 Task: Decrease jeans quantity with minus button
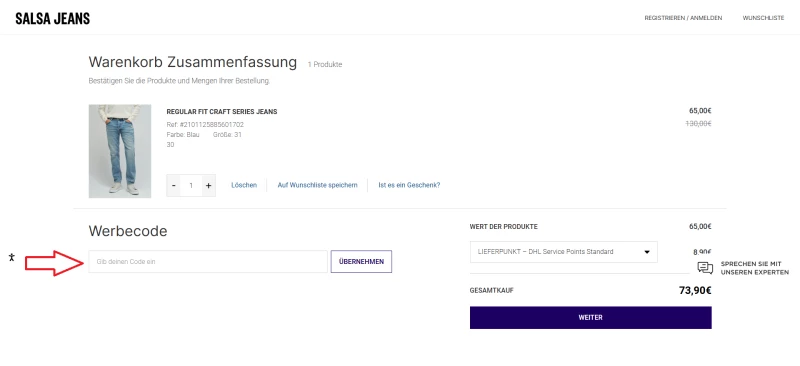click(173, 186)
